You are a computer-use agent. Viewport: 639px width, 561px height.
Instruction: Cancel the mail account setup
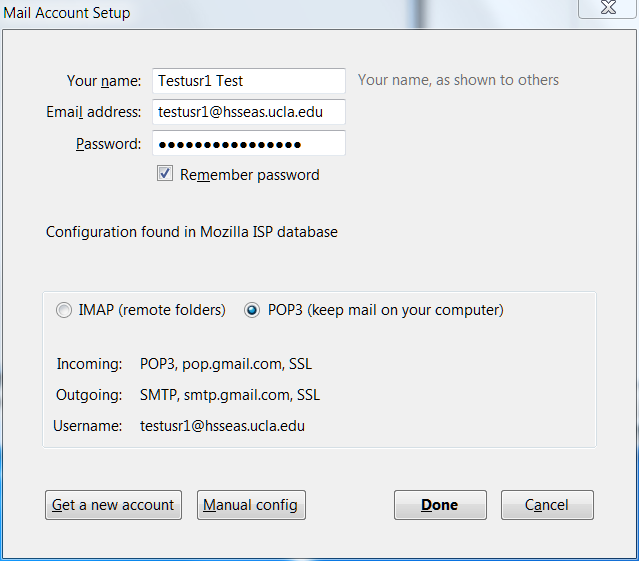(x=547, y=505)
